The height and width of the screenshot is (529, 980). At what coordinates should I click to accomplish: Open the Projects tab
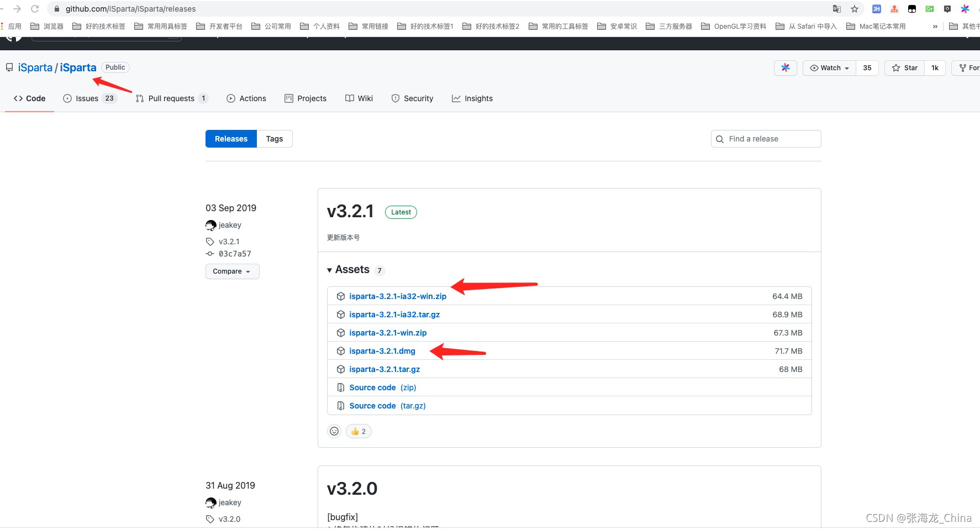[x=305, y=98]
